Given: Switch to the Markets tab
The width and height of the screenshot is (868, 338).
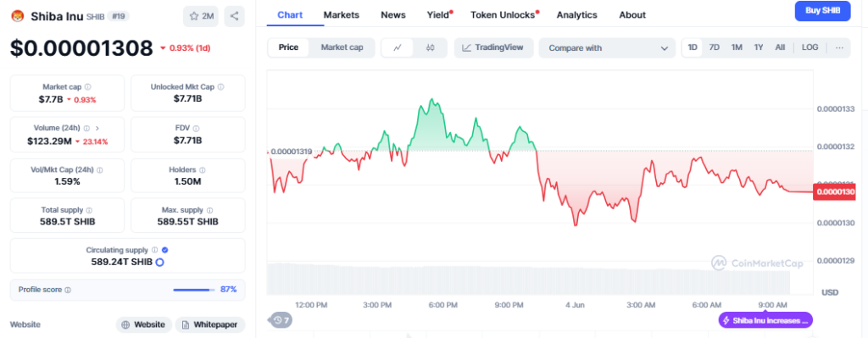Looking at the screenshot, I should (341, 15).
